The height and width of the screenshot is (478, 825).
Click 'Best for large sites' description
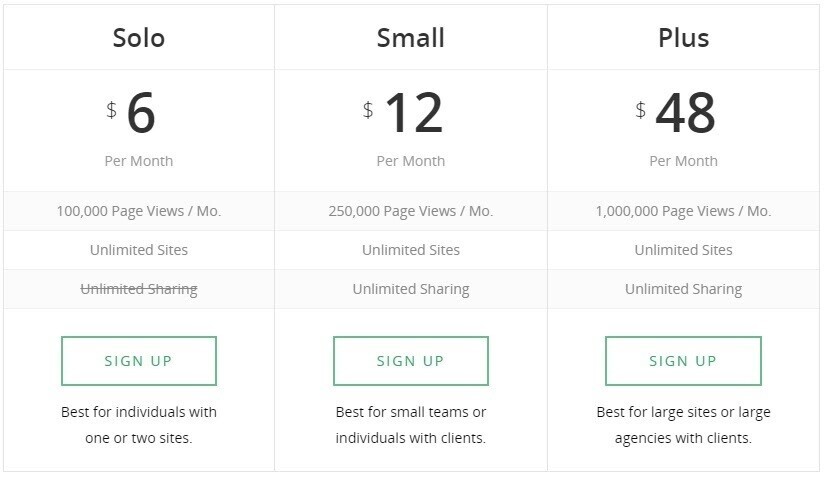coord(683,425)
